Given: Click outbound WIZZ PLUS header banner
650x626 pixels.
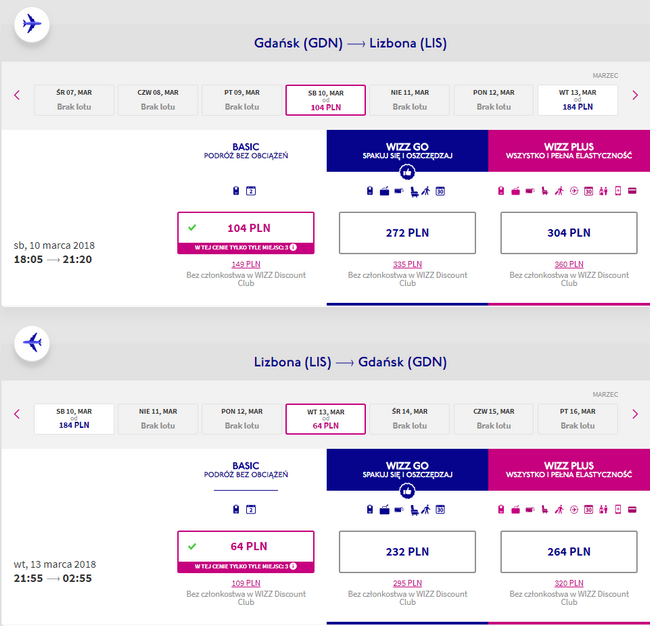Looking at the screenshot, I should [569, 151].
